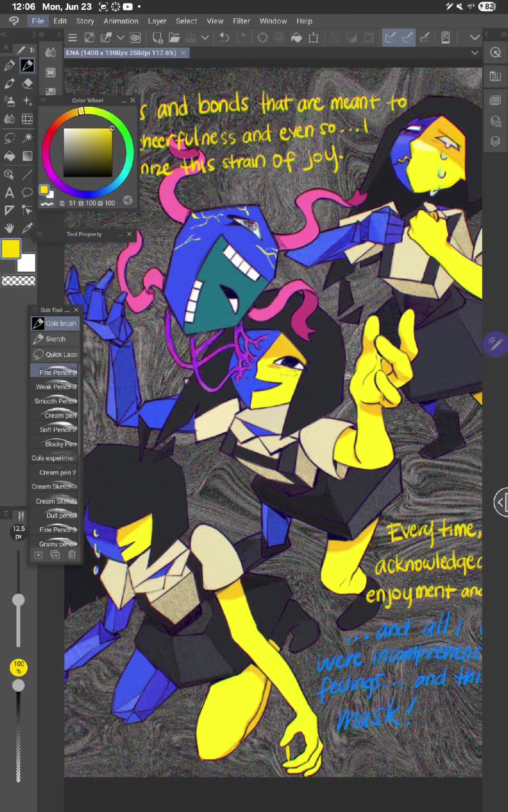The height and width of the screenshot is (812, 508).
Task: Click the Fill paint bucket in command bar
Action: pyautogui.click(x=296, y=38)
